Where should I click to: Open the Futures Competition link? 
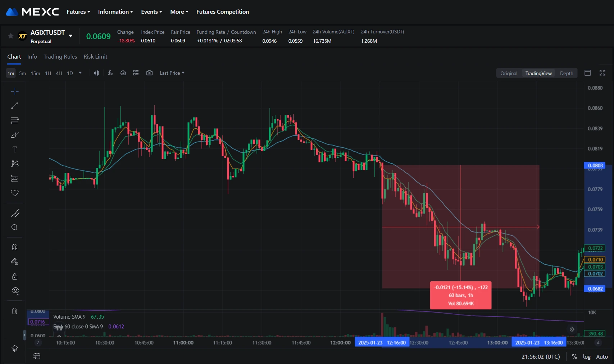[222, 12]
